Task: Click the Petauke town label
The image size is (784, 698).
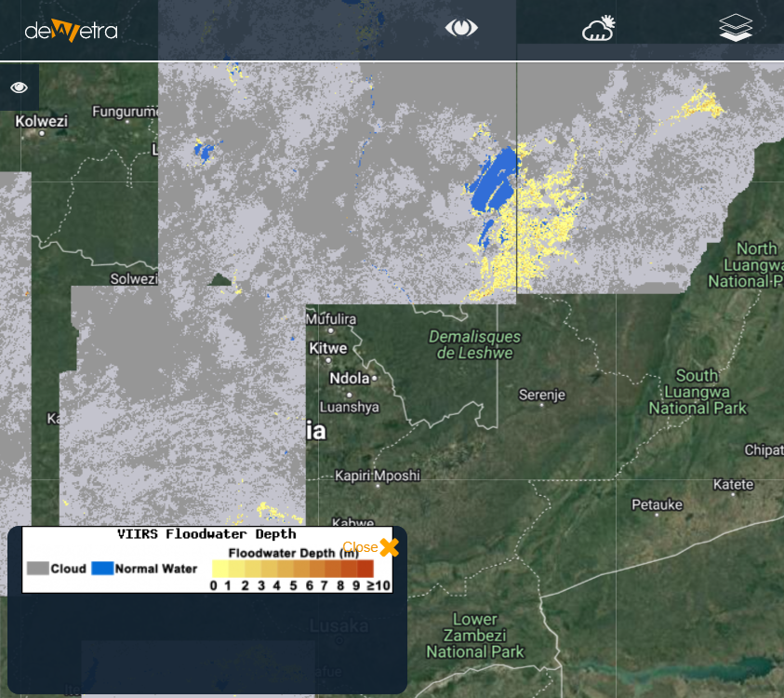Action: click(657, 504)
